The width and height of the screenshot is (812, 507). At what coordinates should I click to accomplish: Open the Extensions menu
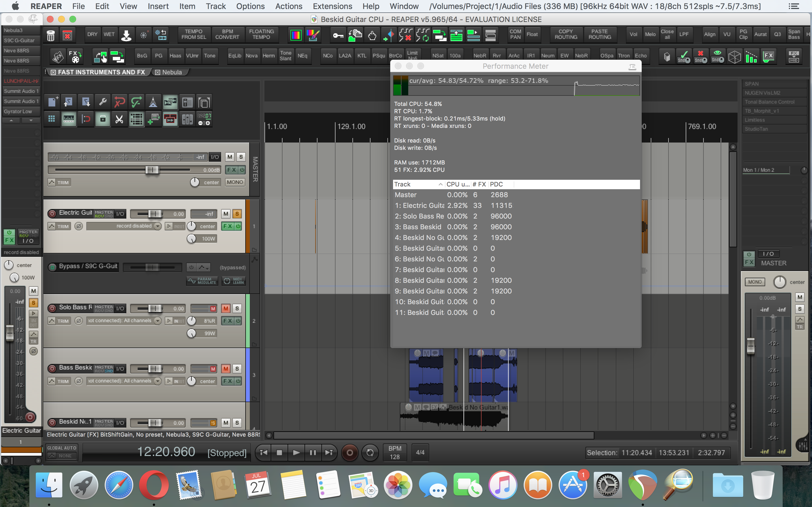point(332,6)
